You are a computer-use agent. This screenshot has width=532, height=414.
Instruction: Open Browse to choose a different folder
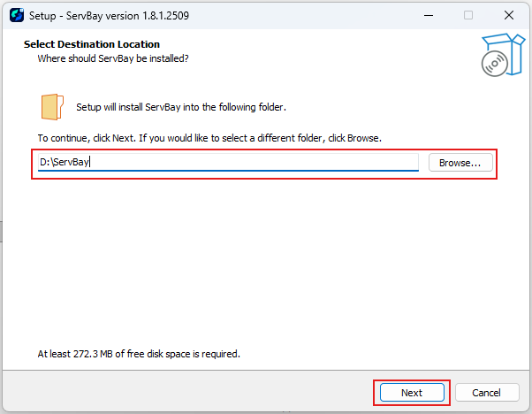click(460, 163)
